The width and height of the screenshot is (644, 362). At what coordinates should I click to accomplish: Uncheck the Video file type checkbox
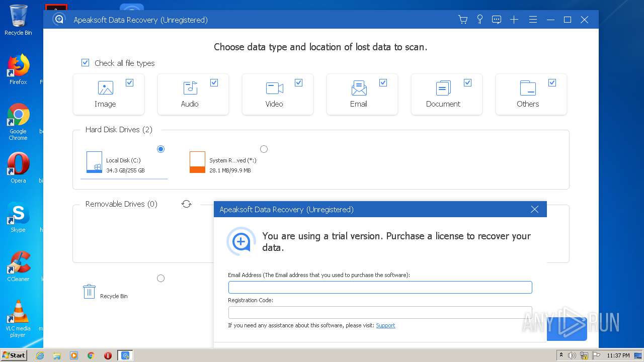coord(298,82)
